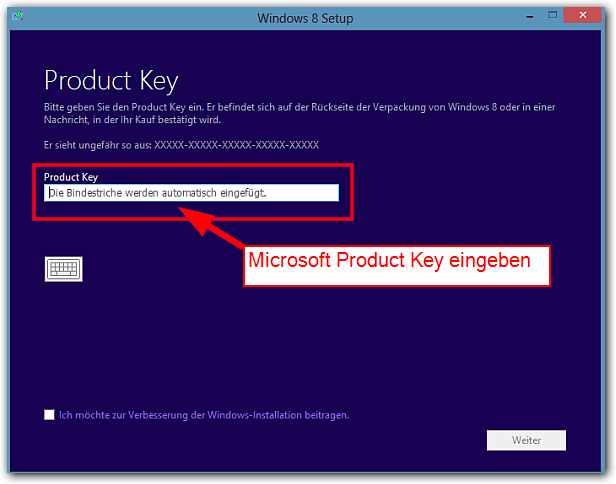
Task: Focus the Product Key input field
Action: pos(191,193)
